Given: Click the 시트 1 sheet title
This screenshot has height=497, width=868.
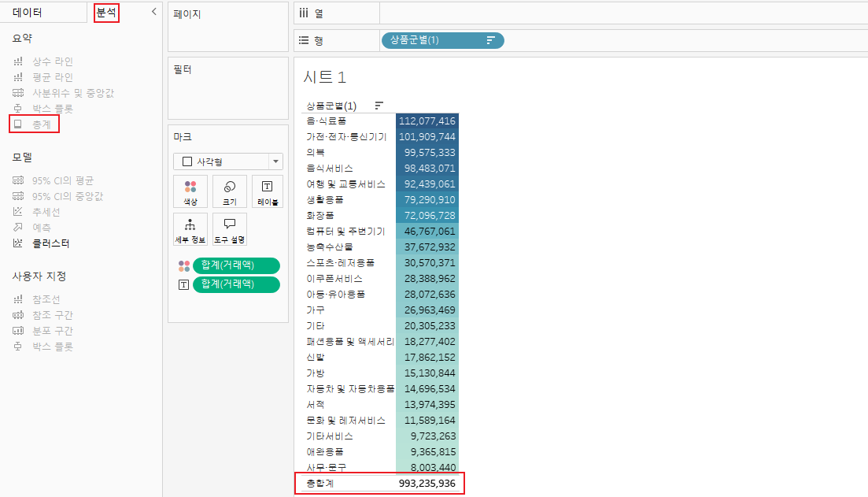Looking at the screenshot, I should (325, 77).
